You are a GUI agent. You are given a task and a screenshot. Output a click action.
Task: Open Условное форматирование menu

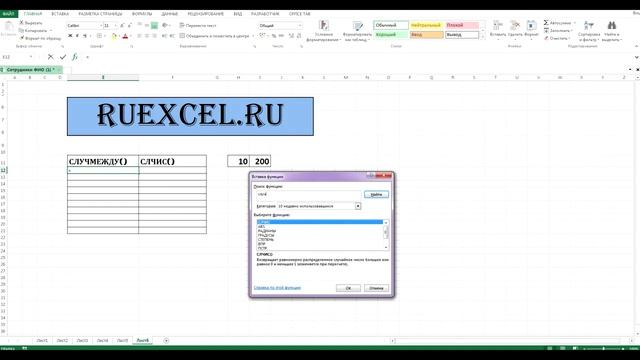[323, 31]
